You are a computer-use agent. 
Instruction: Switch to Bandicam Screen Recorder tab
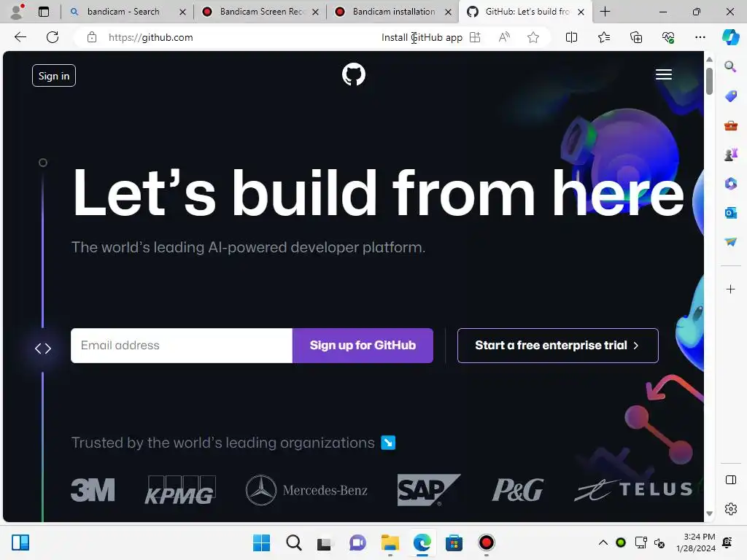click(x=261, y=12)
